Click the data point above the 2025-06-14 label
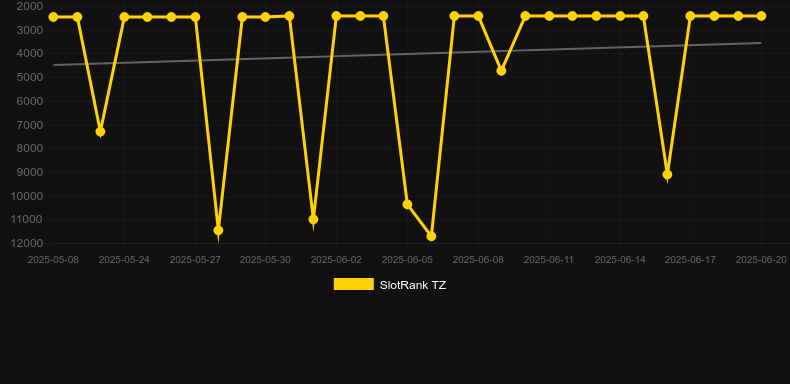 620,16
